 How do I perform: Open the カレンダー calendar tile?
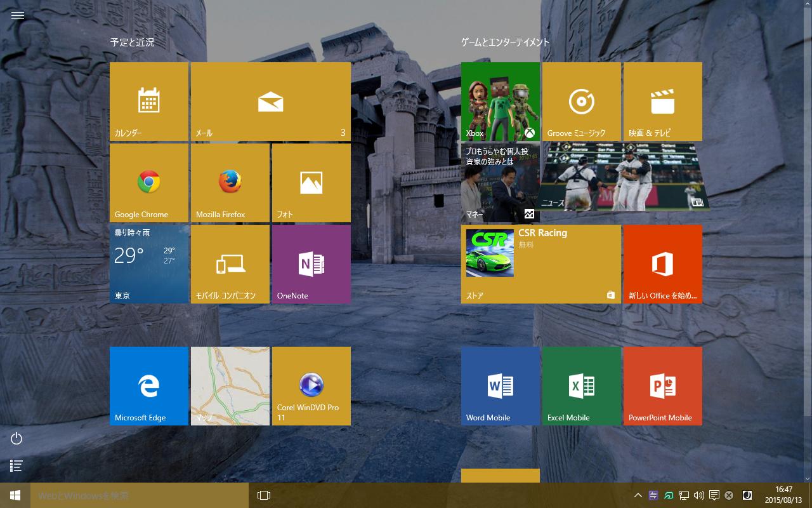[x=149, y=102]
